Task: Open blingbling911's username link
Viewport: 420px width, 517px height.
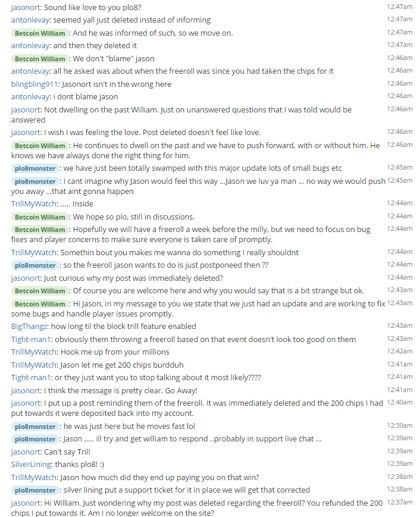Action: pyautogui.click(x=35, y=84)
